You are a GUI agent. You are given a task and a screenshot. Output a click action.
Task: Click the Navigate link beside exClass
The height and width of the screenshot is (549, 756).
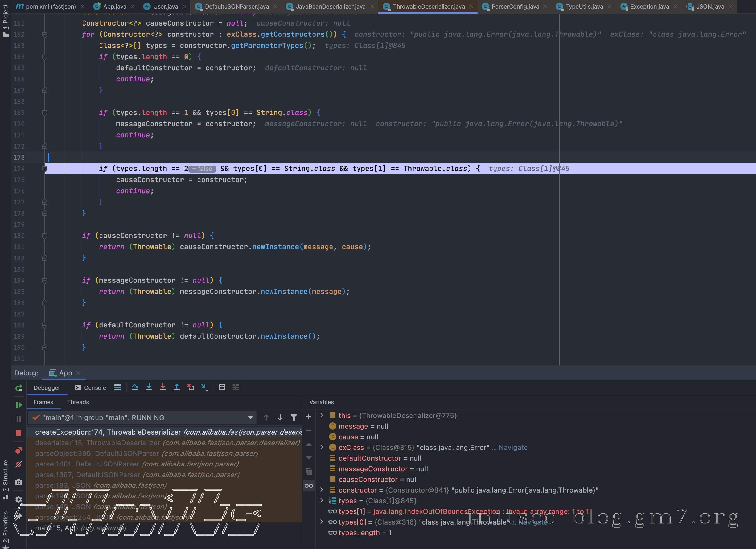[x=513, y=447]
